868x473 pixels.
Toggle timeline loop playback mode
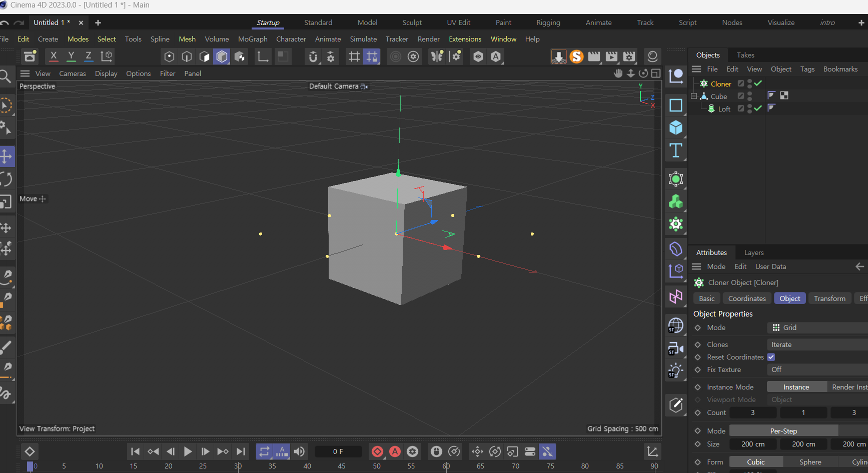[264, 451]
